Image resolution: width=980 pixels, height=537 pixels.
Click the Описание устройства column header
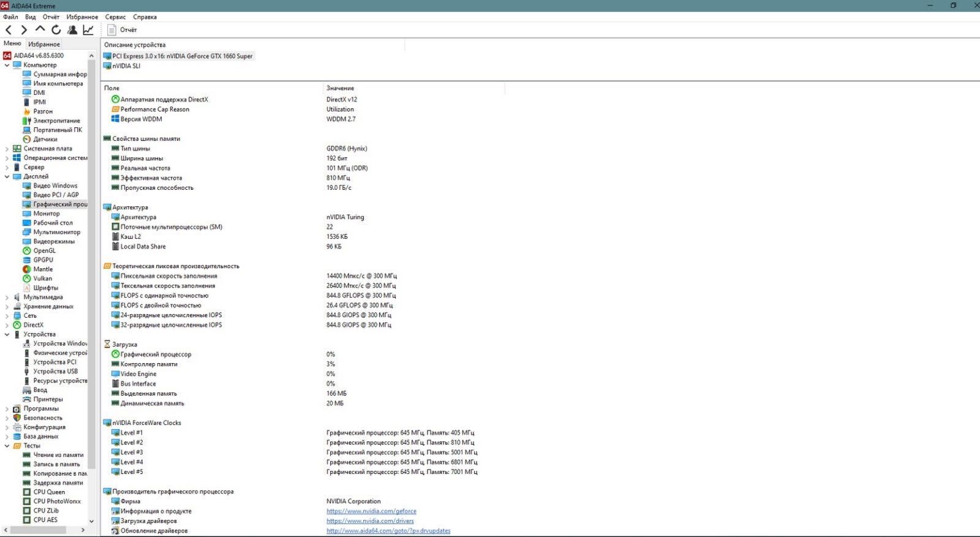pos(252,45)
